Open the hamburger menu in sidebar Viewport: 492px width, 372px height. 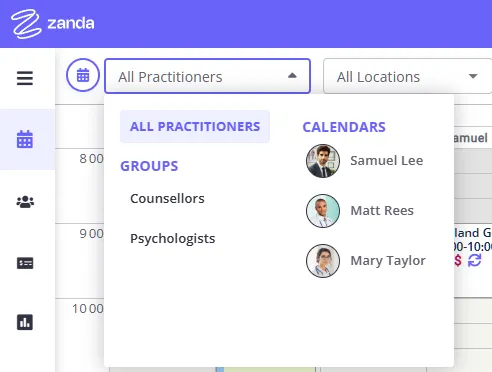[x=25, y=78]
